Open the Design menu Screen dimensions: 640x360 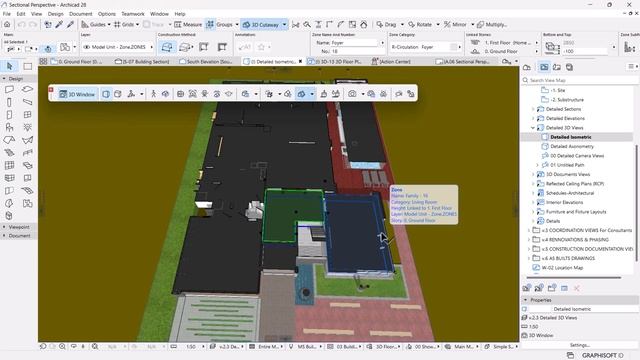point(56,14)
